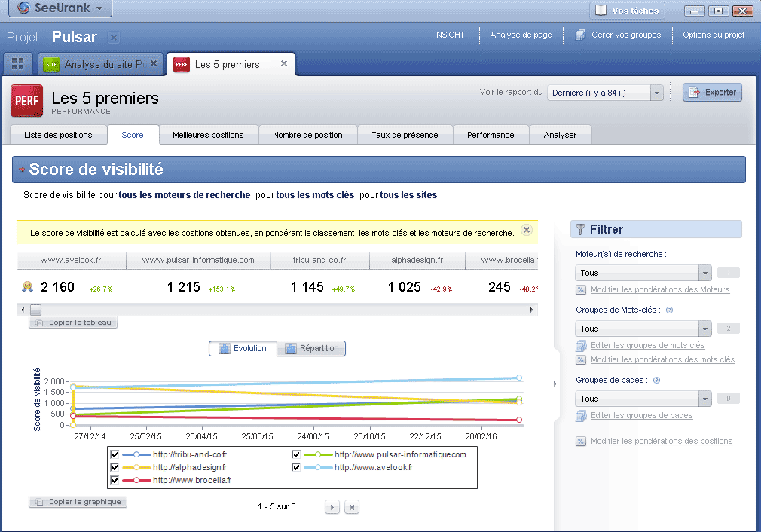Switch to Liste des positions tab
The image size is (761, 532).
(58, 135)
